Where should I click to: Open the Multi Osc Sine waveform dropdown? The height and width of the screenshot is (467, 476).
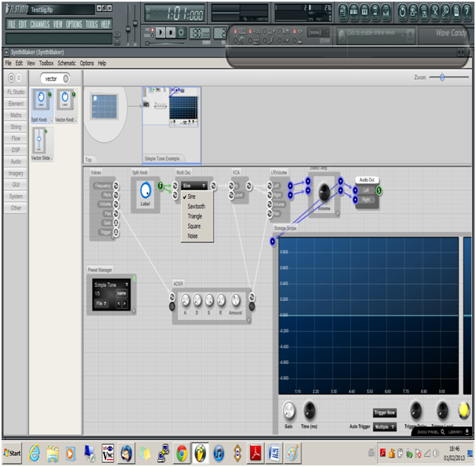coord(194,186)
